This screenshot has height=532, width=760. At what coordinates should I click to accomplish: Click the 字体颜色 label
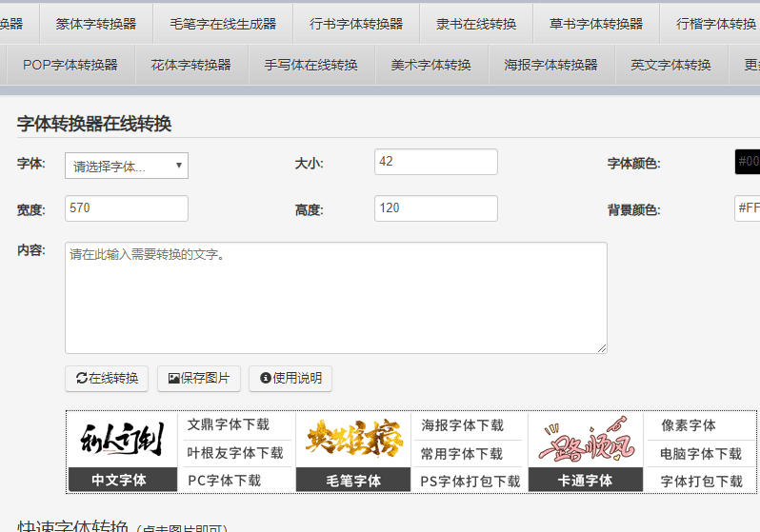coord(633,164)
